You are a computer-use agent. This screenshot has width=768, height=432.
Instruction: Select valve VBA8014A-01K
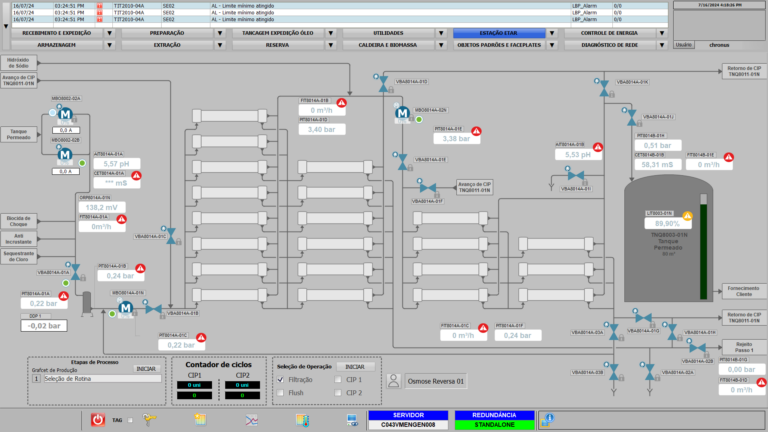coord(604,88)
